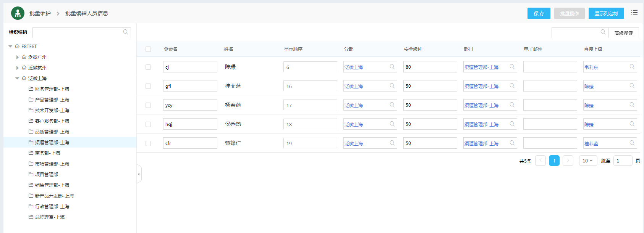Screen dimensions: 644x233
Task: Toggle the select-all checkbox in table header
Action: [x=148, y=49]
